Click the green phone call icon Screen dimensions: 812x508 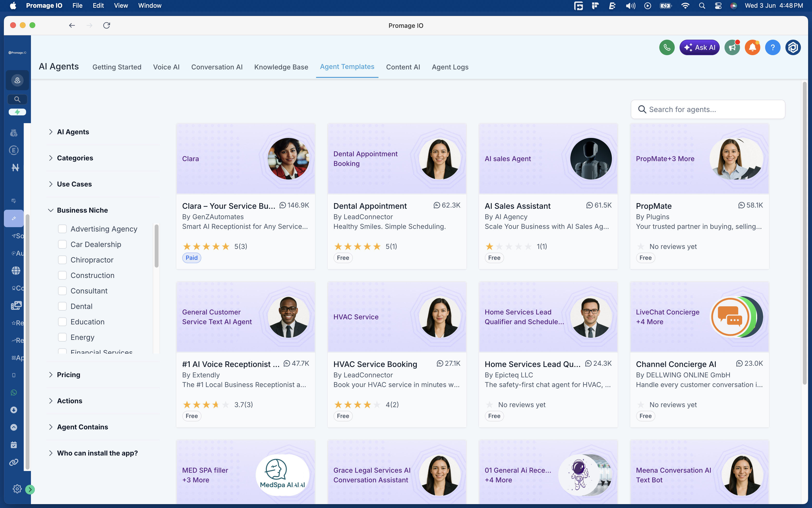coord(667,47)
